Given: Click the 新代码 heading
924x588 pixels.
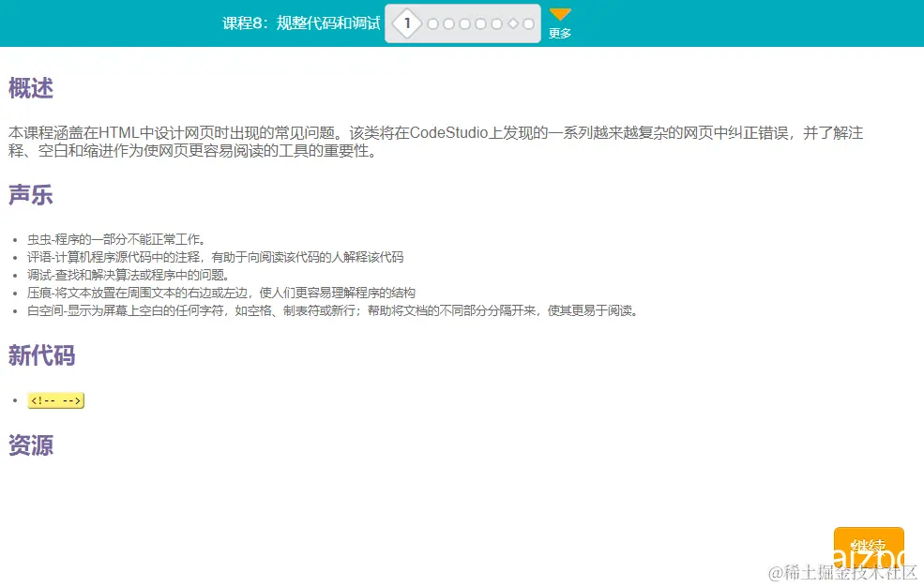Looking at the screenshot, I should pyautogui.click(x=41, y=356).
